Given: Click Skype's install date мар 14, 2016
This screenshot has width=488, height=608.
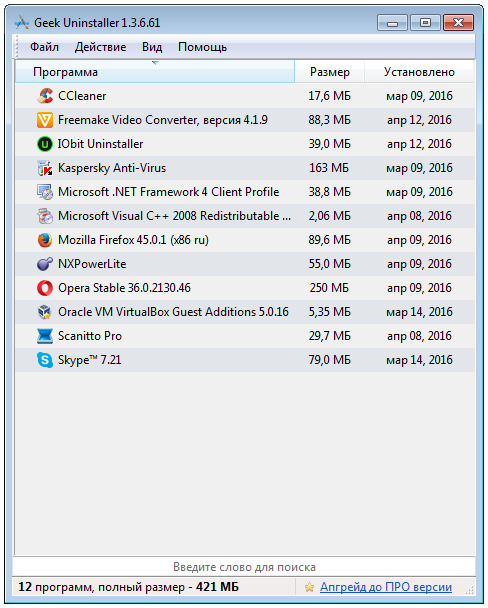Looking at the screenshot, I should [x=419, y=361].
